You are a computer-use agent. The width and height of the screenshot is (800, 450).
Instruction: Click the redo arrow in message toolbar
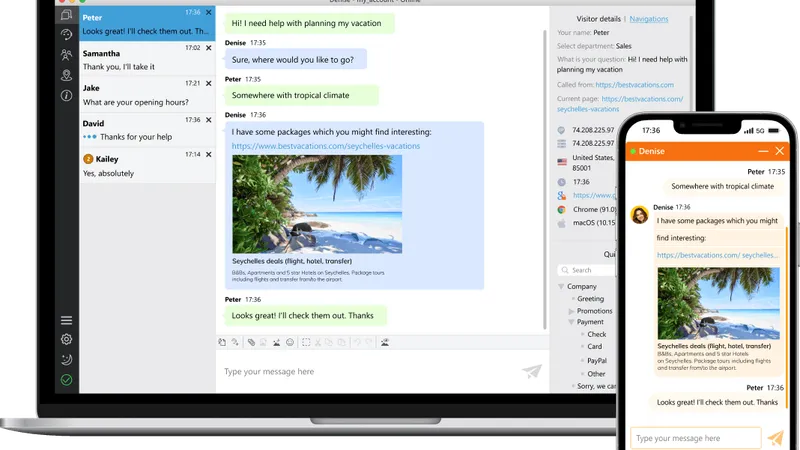coord(369,342)
